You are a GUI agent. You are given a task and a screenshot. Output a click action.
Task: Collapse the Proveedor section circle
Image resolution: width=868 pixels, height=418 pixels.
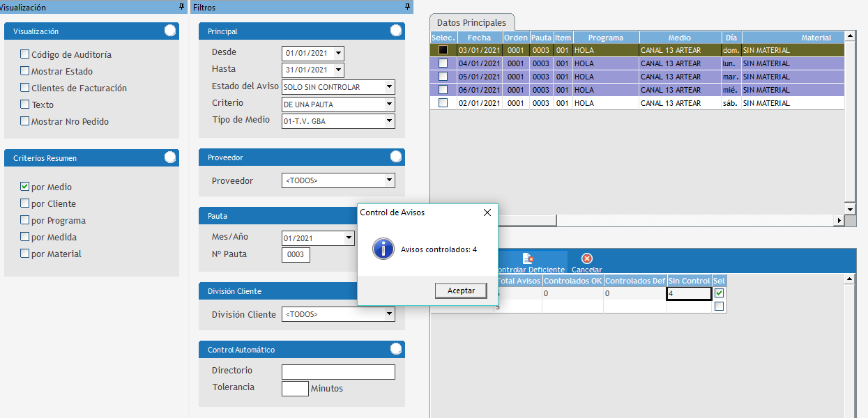pos(396,157)
